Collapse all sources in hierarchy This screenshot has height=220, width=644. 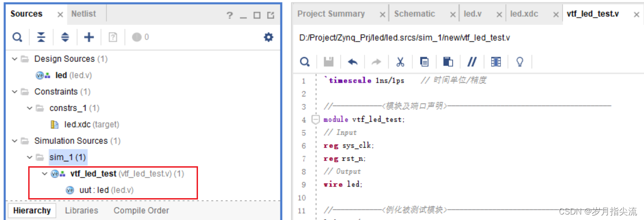(41, 37)
